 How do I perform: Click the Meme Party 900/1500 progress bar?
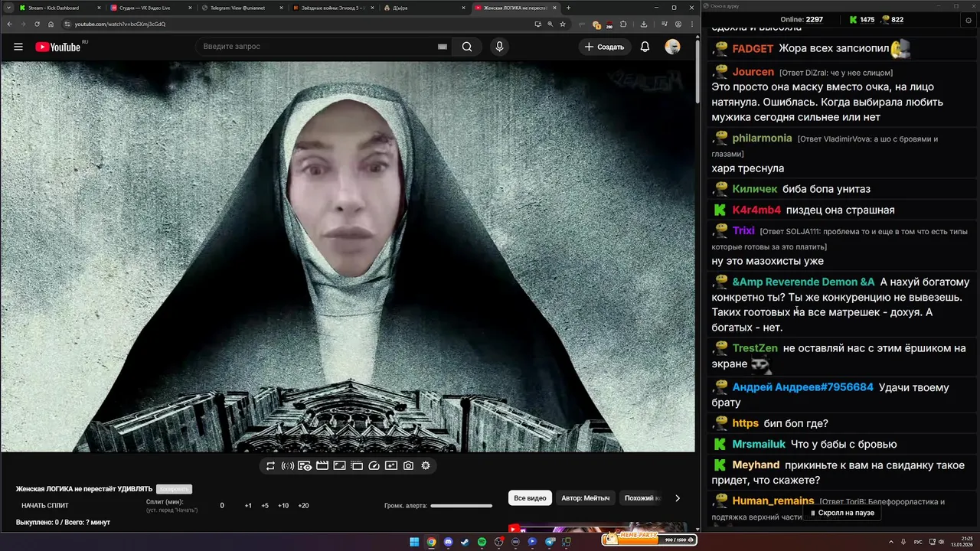(x=649, y=540)
